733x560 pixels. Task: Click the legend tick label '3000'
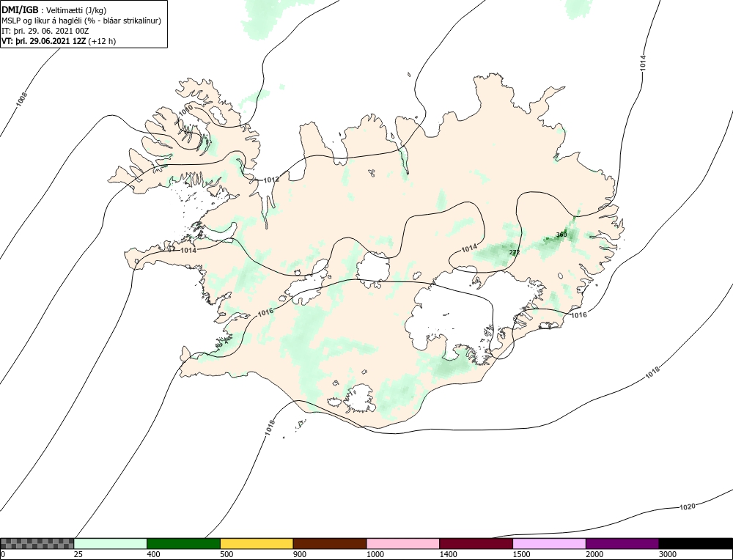click(668, 555)
